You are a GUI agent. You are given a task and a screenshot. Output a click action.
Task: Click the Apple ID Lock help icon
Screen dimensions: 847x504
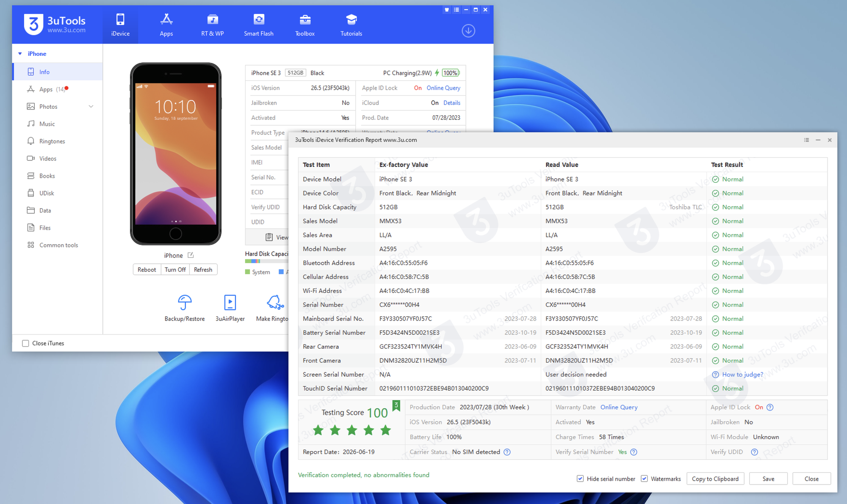point(770,408)
